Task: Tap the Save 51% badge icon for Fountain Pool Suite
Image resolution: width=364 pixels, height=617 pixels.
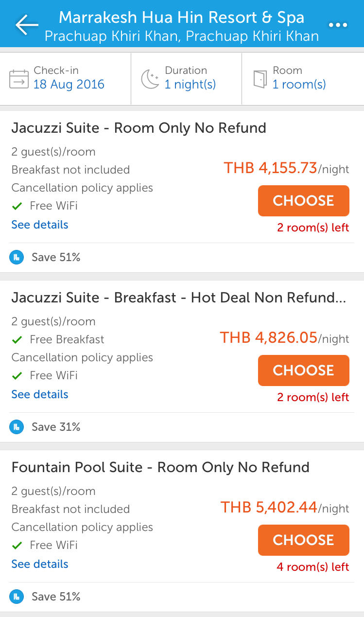Action: pos(17,597)
